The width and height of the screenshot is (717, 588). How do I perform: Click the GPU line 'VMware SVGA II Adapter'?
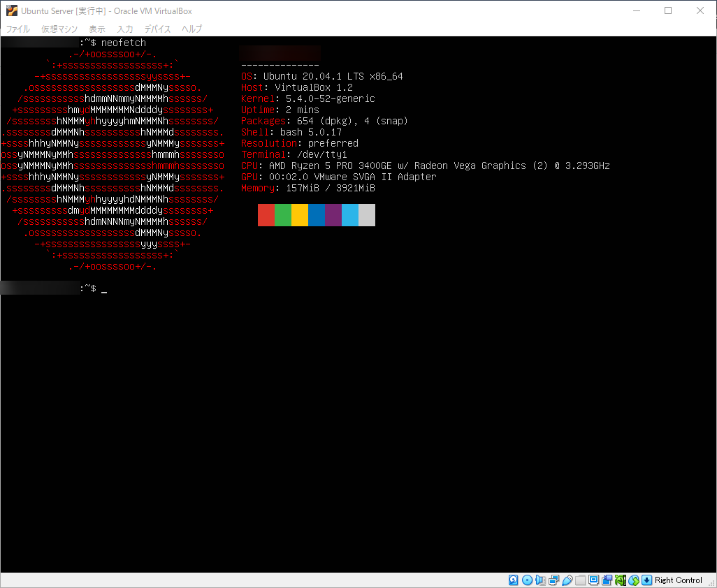(375, 177)
